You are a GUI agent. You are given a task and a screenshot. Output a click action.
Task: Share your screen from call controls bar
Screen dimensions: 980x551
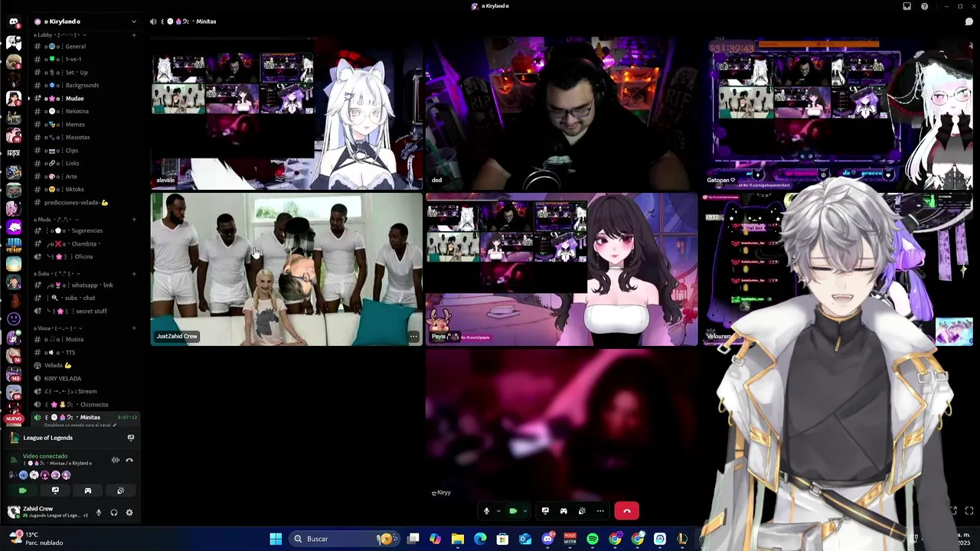click(545, 510)
